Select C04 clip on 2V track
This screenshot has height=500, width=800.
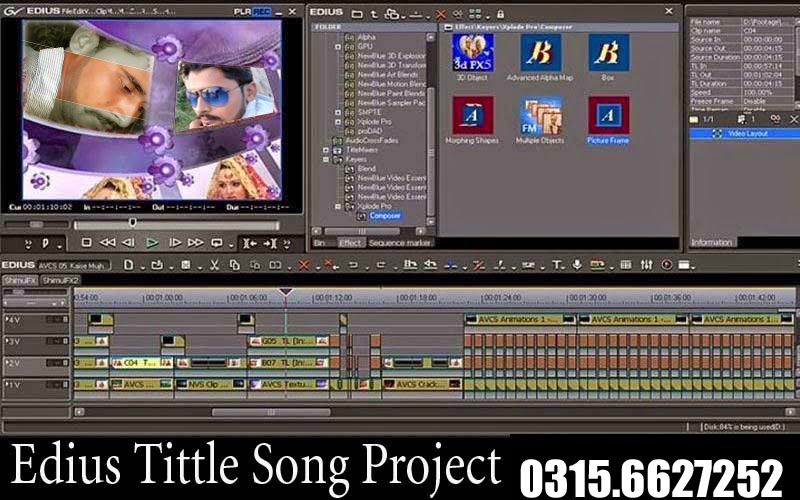[142, 363]
